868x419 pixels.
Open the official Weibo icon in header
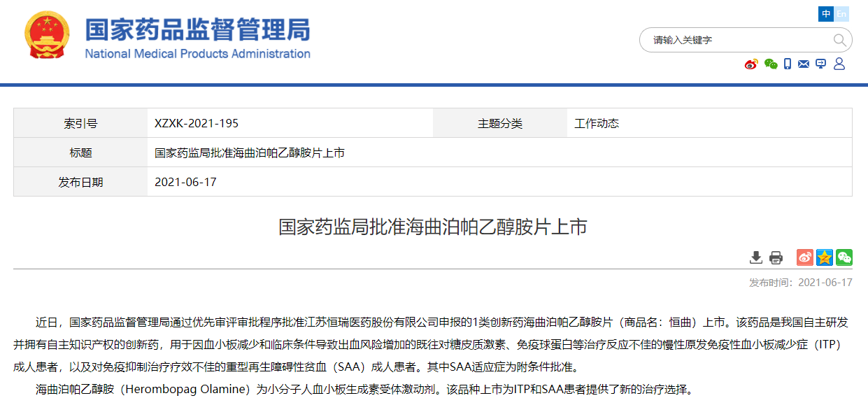(x=751, y=64)
